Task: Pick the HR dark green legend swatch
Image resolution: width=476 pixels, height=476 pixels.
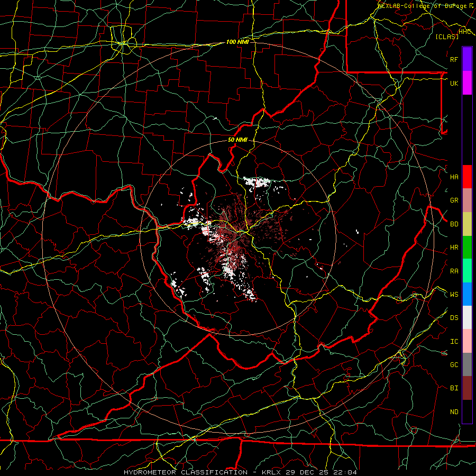Action: tap(467, 247)
